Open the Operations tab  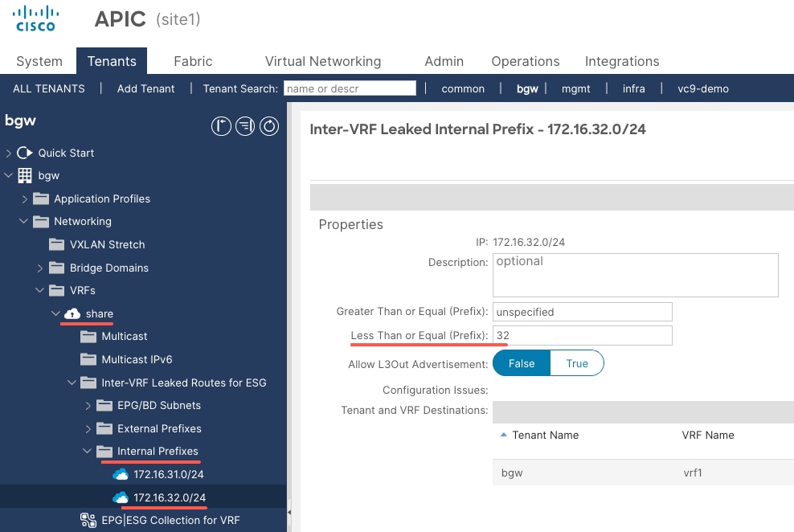click(525, 61)
